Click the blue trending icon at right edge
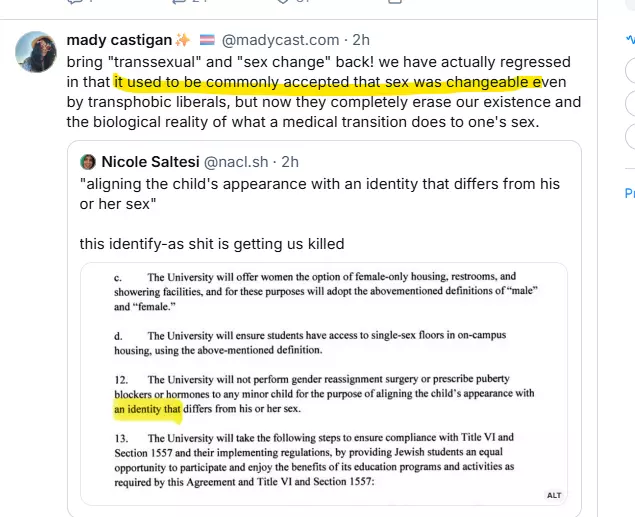Image resolution: width=635 pixels, height=517 pixels. [630, 41]
